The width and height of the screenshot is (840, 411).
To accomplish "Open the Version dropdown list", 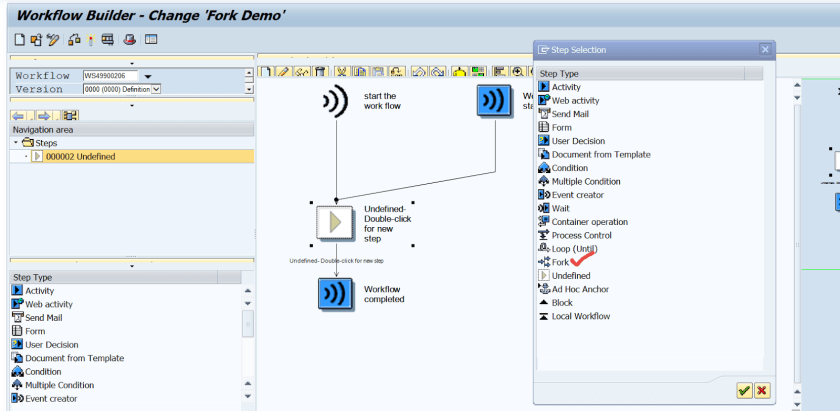I will (x=156, y=89).
